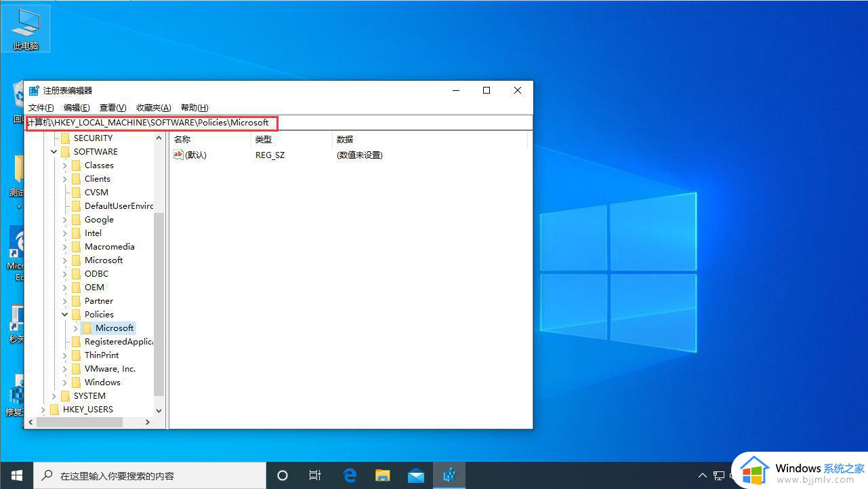Image resolution: width=868 pixels, height=489 pixels.
Task: Select the Policies key label
Action: [99, 315]
